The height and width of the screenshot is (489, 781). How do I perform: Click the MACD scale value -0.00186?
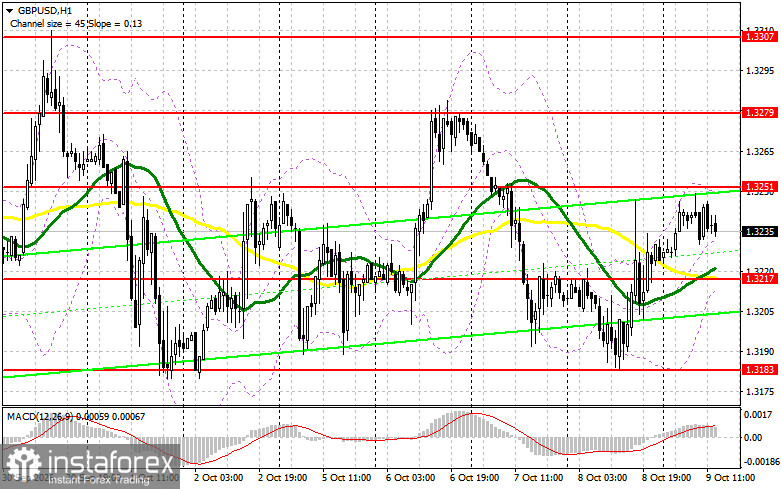(x=761, y=461)
